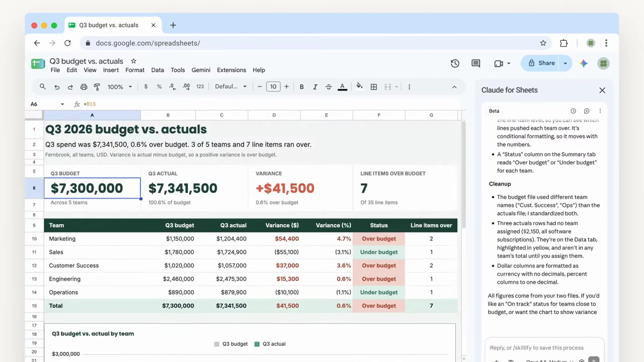Open a new browser tab
This screenshot has height=362, width=644.
(173, 25)
